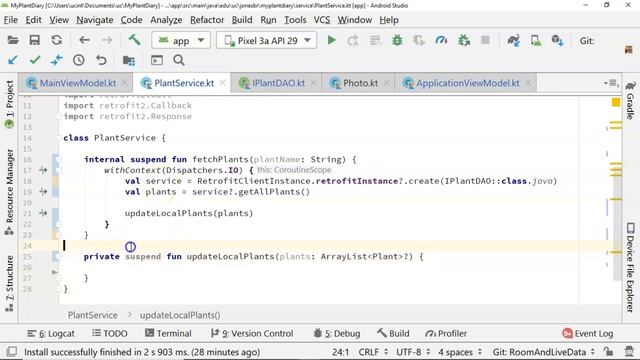This screenshot has height=360, width=640.
Task: Click Attach Debugger to Android Process icon
Action: click(x=464, y=40)
